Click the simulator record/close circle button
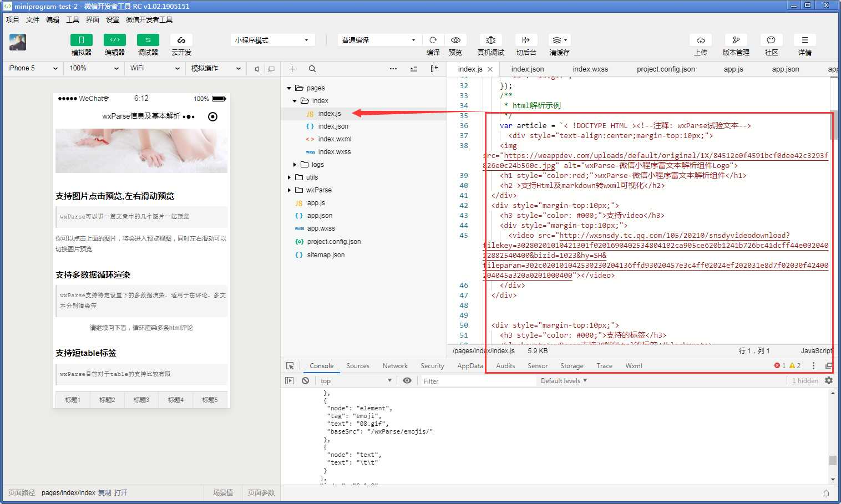 (x=212, y=116)
